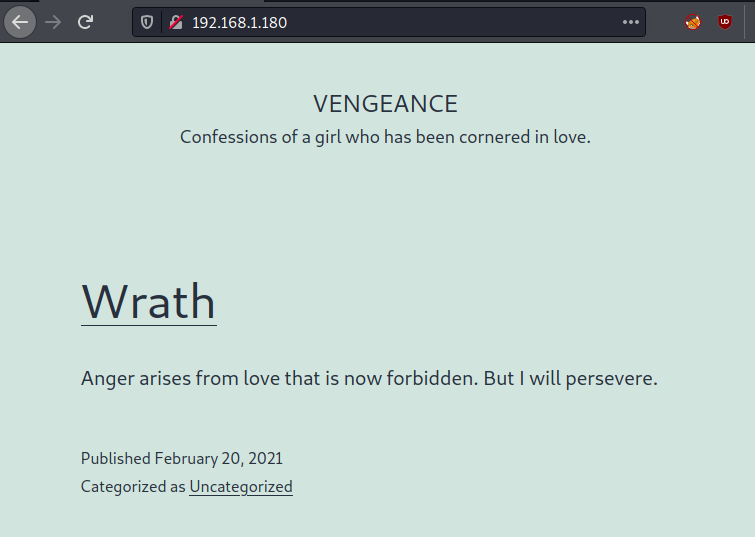Focus the address bar showing 192.168.1.180

click(x=239, y=23)
